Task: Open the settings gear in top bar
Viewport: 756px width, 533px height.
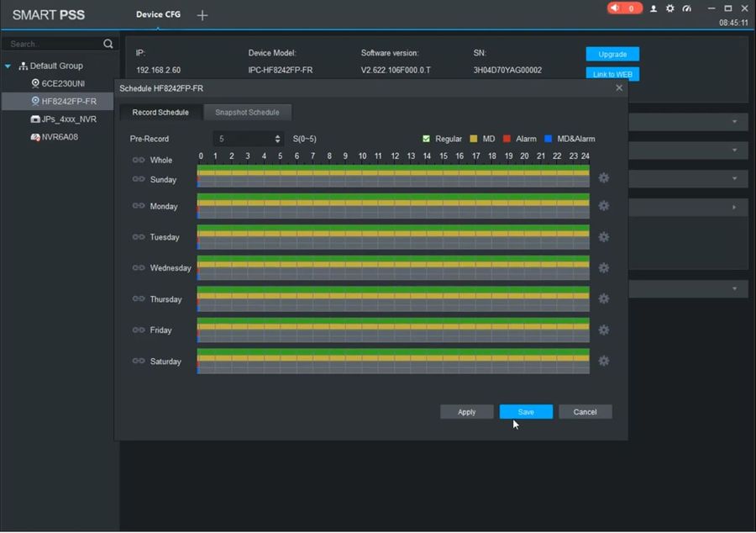Action: pyautogui.click(x=669, y=8)
